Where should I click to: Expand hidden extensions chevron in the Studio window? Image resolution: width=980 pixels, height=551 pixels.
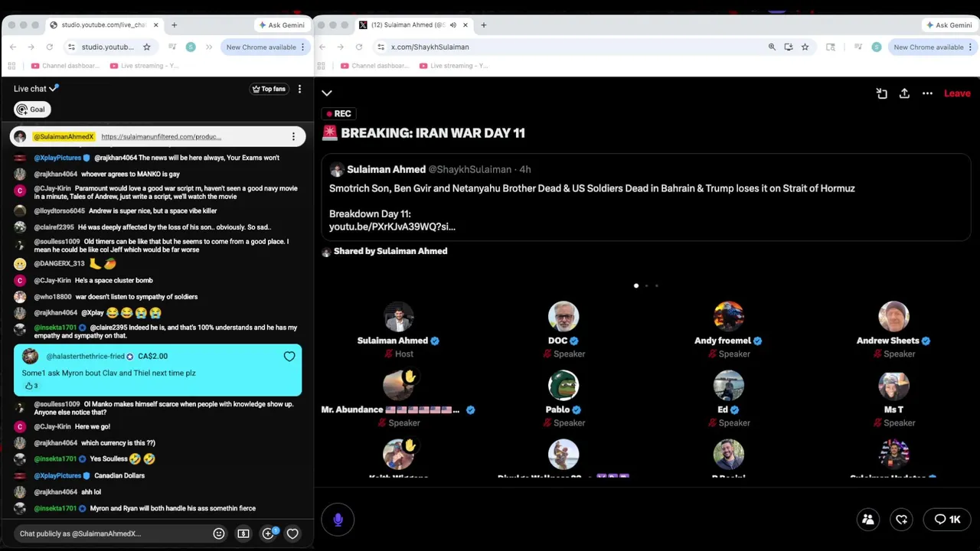click(209, 47)
